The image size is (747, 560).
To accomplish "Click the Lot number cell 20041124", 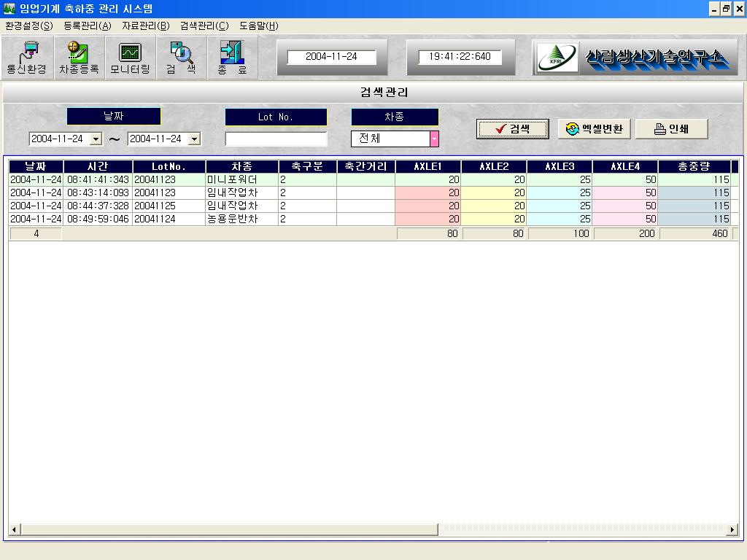I will click(x=169, y=219).
